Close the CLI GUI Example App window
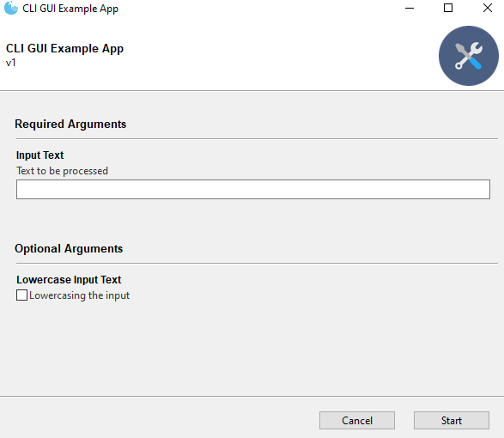Viewport: 504px width, 438px height. pyautogui.click(x=488, y=8)
